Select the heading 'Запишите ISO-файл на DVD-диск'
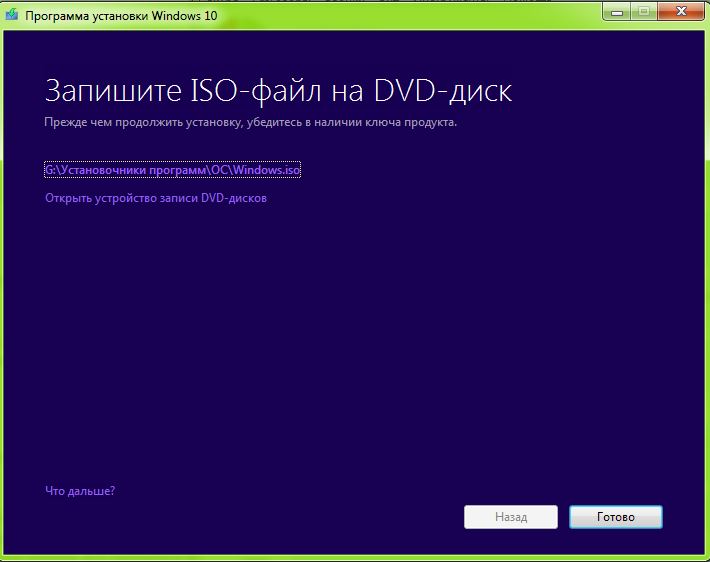The width and height of the screenshot is (710, 562). pos(278,91)
